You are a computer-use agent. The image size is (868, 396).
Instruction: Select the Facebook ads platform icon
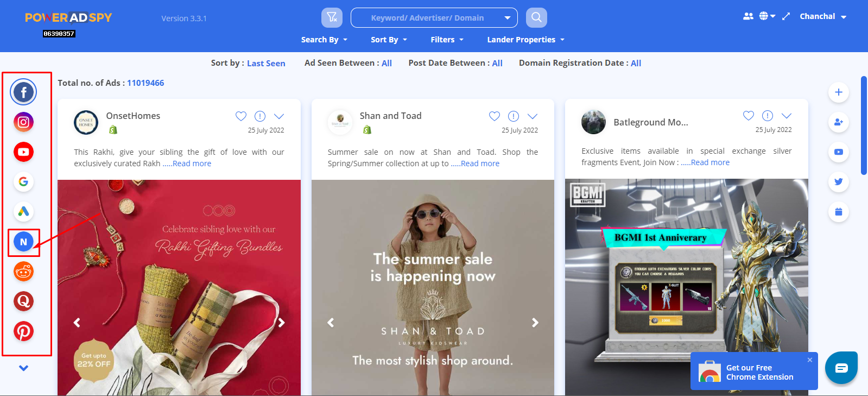point(23,92)
